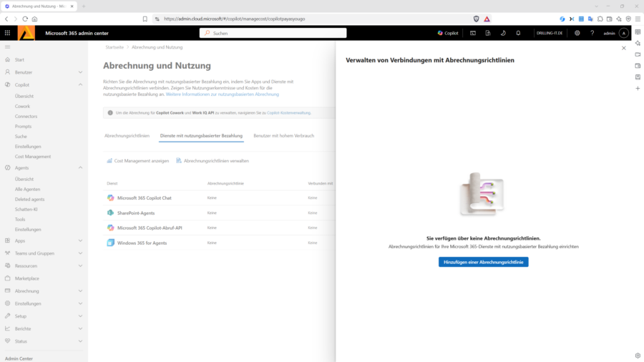Open help question mark icon
Screen dimensions: 644x362
[592, 33]
